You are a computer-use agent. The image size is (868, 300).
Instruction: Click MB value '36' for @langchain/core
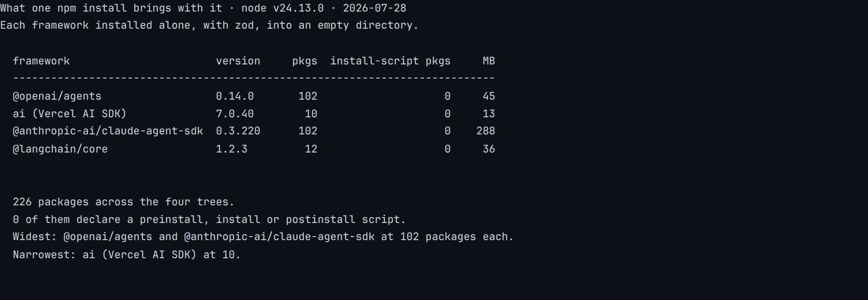click(489, 149)
